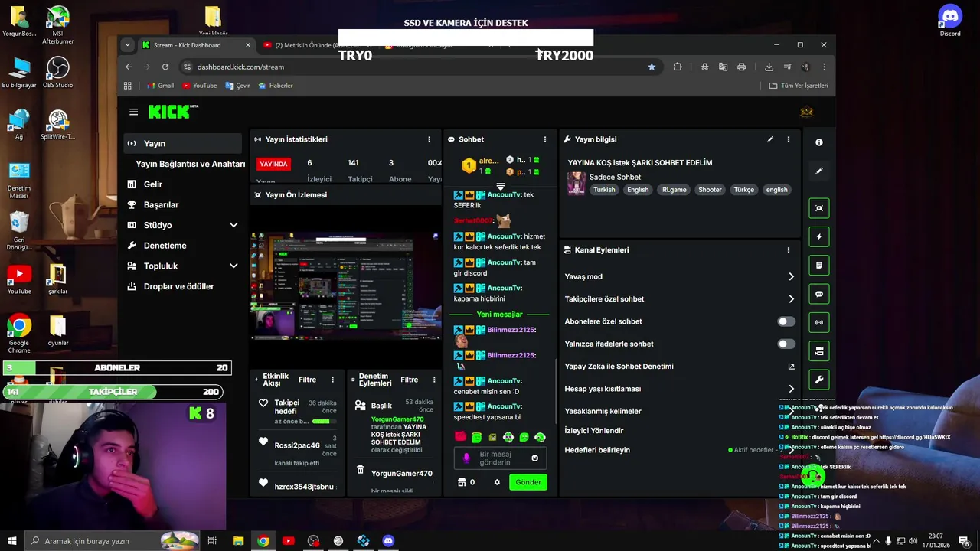This screenshot has height=551, width=980.
Task: Select Yayın in the sidebar
Action: click(x=184, y=143)
